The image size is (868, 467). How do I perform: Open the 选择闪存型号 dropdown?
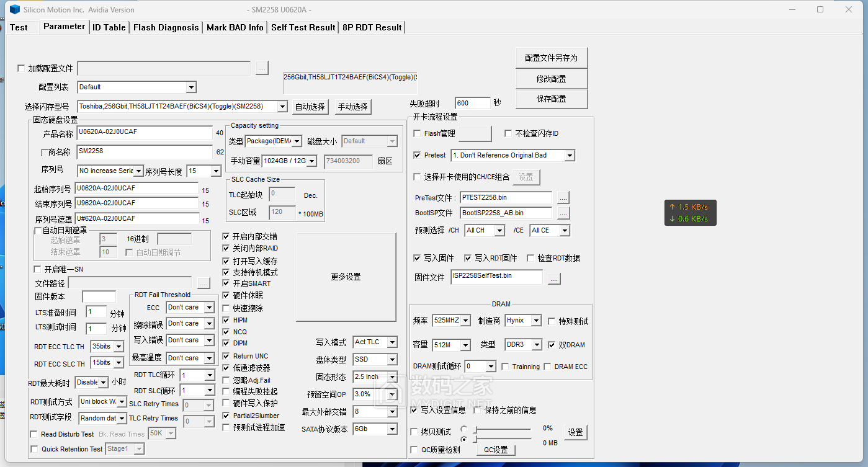282,107
